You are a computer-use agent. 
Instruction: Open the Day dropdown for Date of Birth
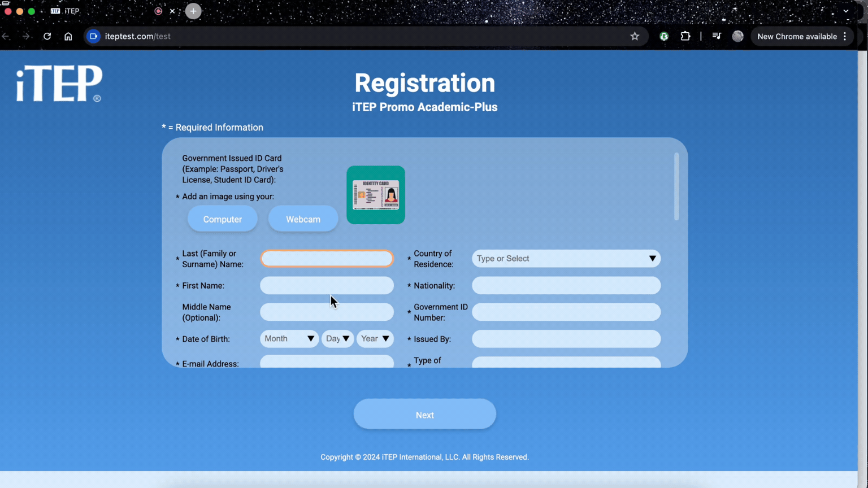pyautogui.click(x=337, y=339)
